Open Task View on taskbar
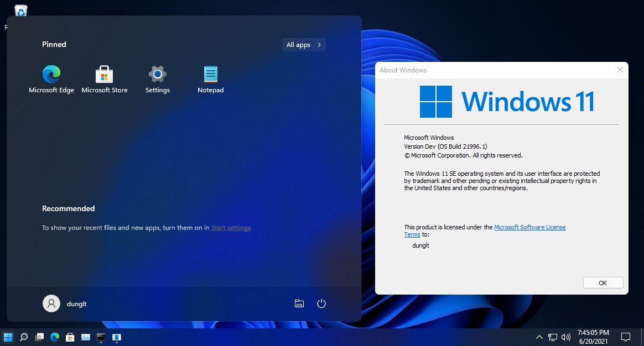 click(x=39, y=337)
